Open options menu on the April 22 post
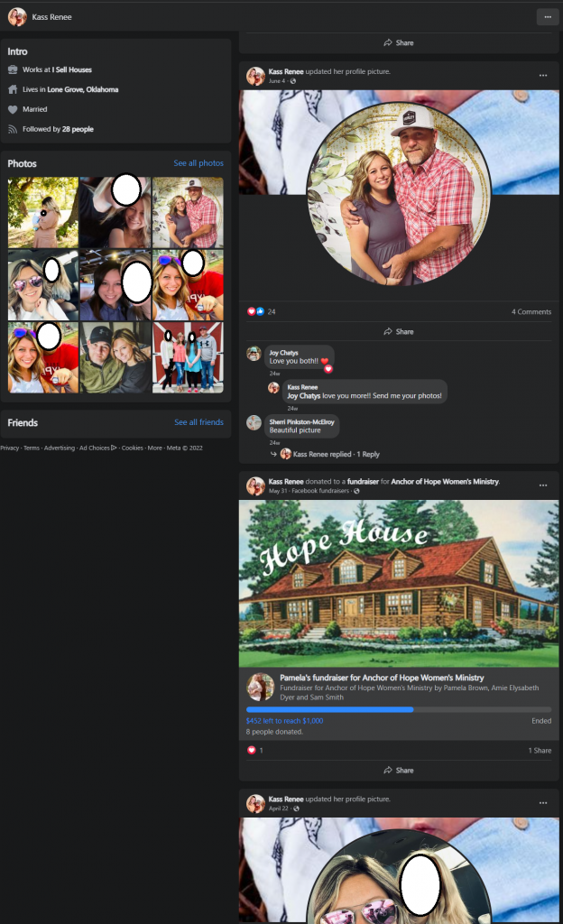The image size is (563, 924). click(x=543, y=802)
